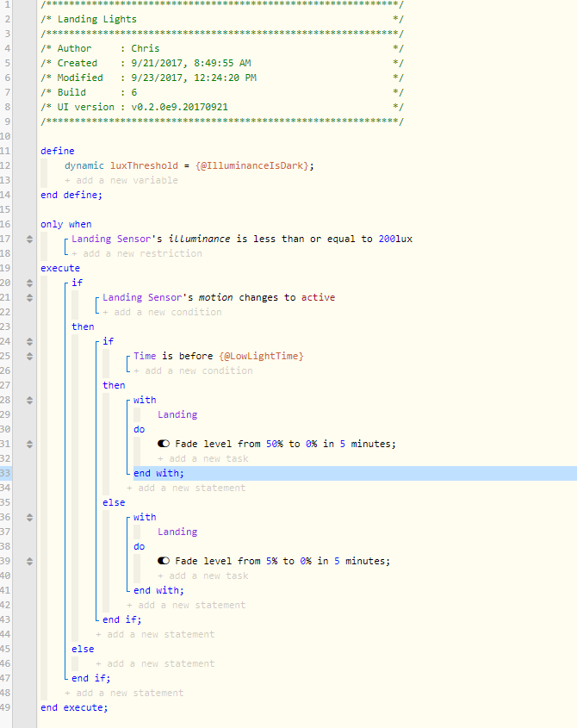Open the motion changes to active condition
The image size is (577, 728).
tap(219, 297)
